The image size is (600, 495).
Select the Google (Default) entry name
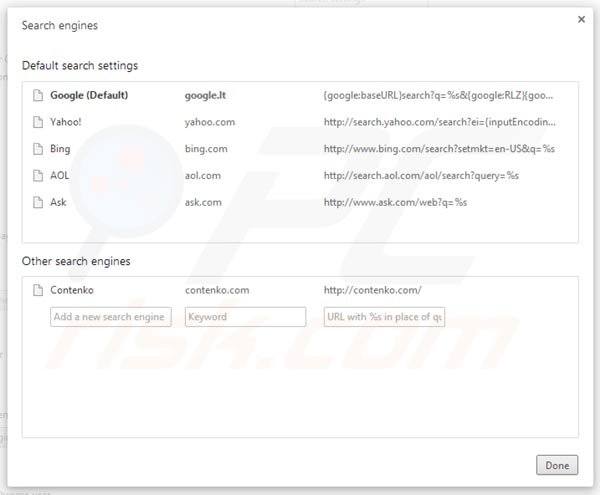pyautogui.click(x=89, y=95)
